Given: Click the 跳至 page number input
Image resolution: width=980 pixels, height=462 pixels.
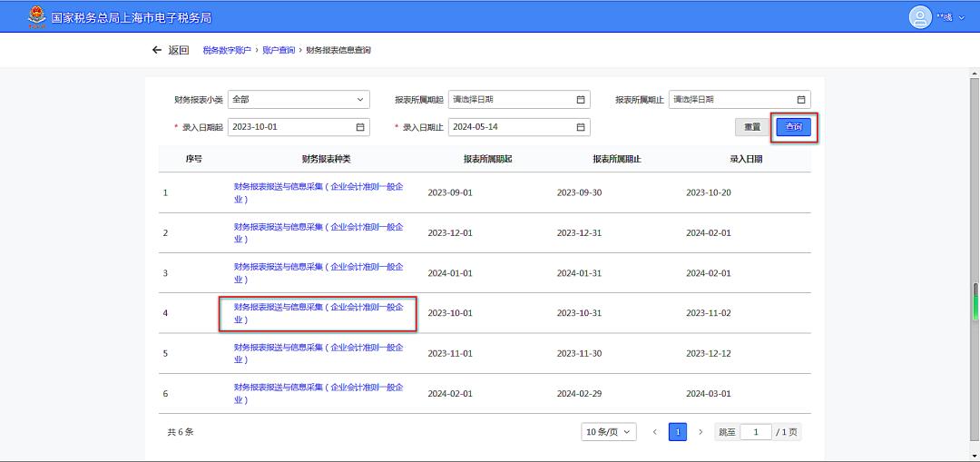Looking at the screenshot, I should click(755, 432).
